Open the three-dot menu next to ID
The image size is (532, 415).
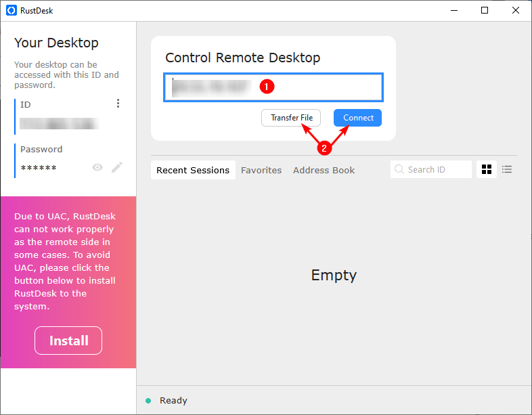tap(118, 104)
